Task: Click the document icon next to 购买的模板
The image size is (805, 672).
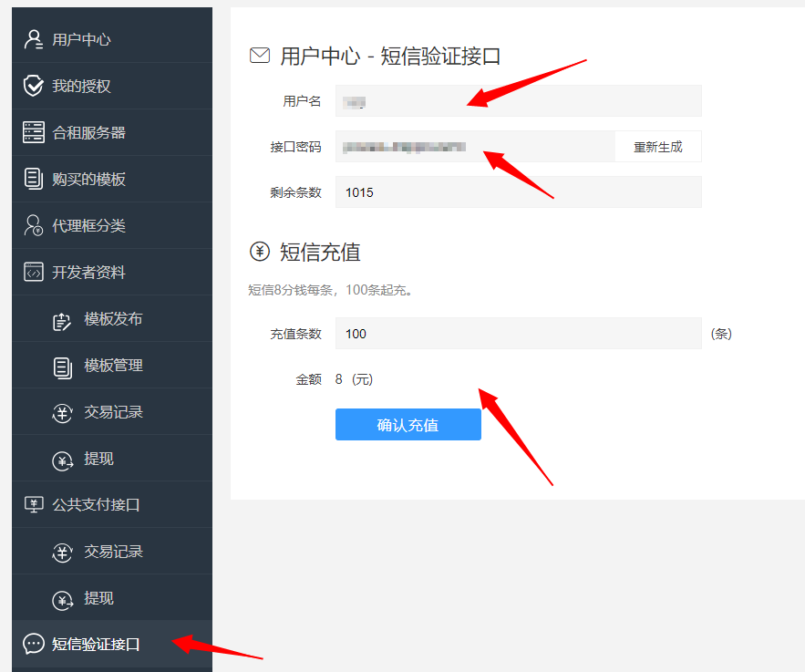Action: pyautogui.click(x=34, y=179)
